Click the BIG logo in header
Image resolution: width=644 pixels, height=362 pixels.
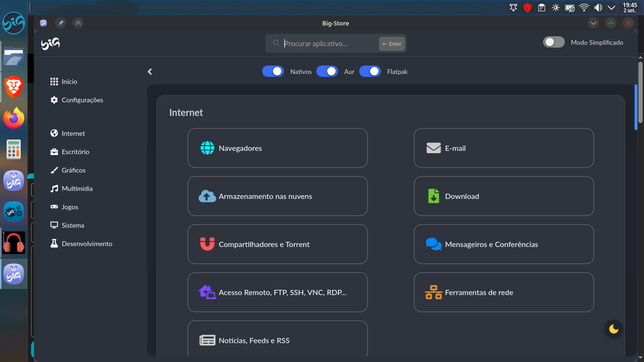[50, 44]
